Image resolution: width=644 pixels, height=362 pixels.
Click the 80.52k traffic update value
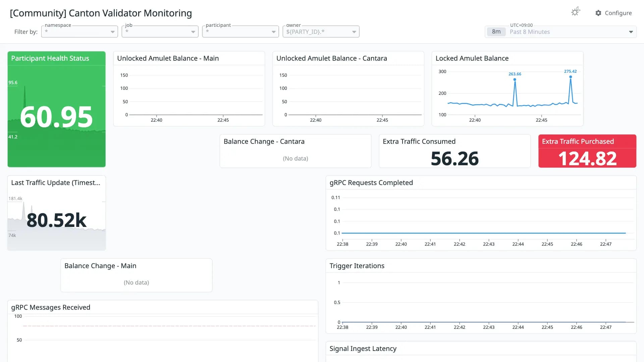point(56,220)
